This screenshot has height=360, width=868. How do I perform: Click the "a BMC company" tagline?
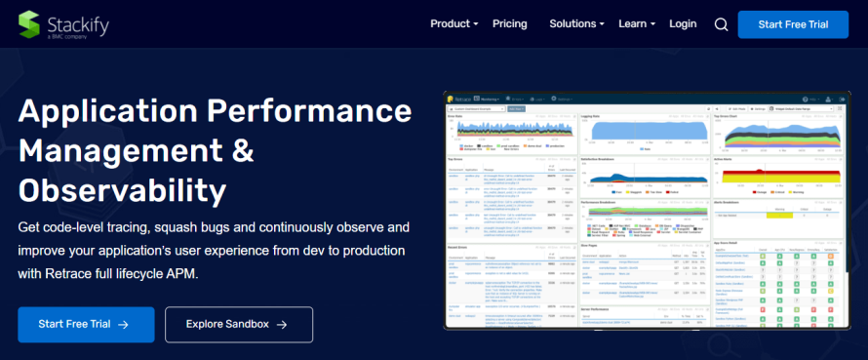[x=67, y=36]
